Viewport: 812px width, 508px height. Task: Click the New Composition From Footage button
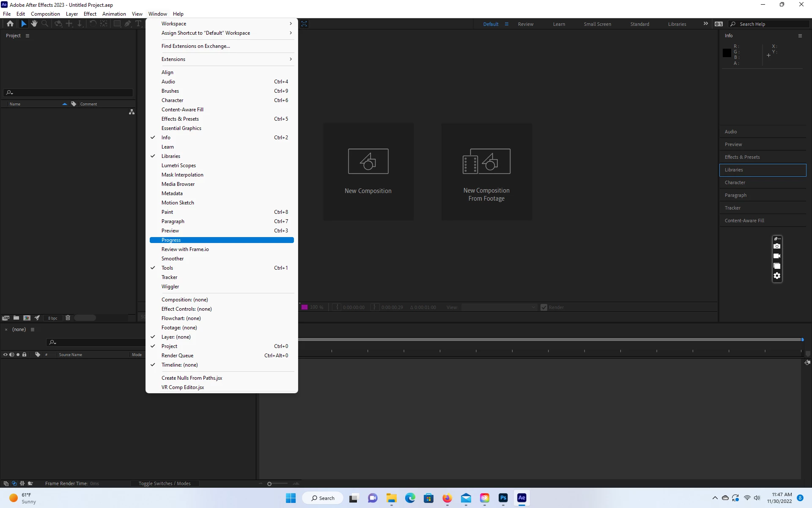tap(486, 171)
